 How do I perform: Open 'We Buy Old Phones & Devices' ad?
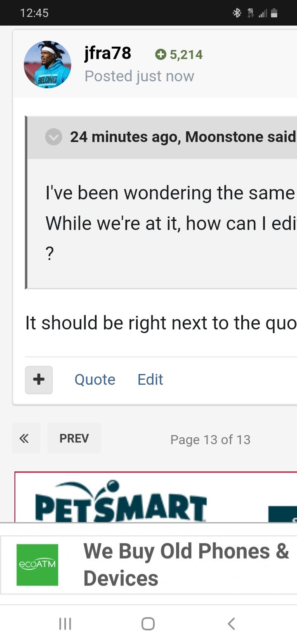pyautogui.click(x=186, y=564)
